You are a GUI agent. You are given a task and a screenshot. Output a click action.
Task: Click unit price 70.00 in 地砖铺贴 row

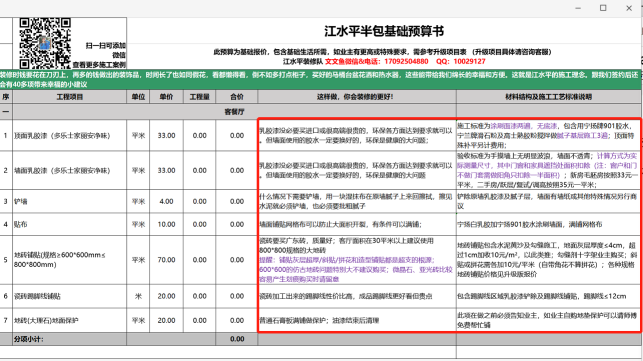[x=166, y=260]
